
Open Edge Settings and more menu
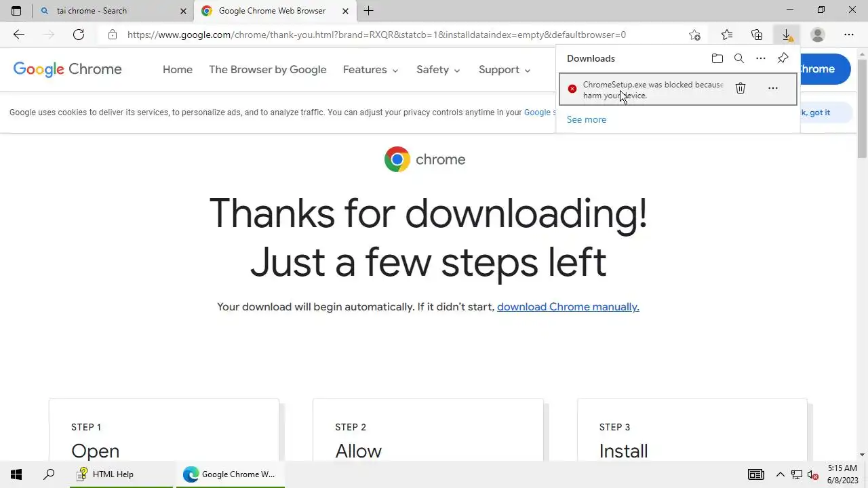click(x=849, y=35)
